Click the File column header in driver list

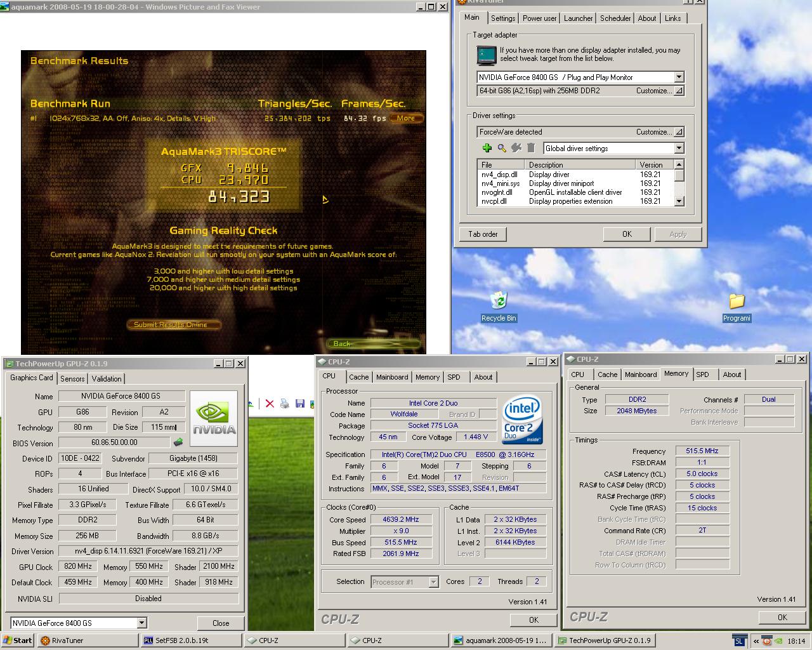point(502,165)
